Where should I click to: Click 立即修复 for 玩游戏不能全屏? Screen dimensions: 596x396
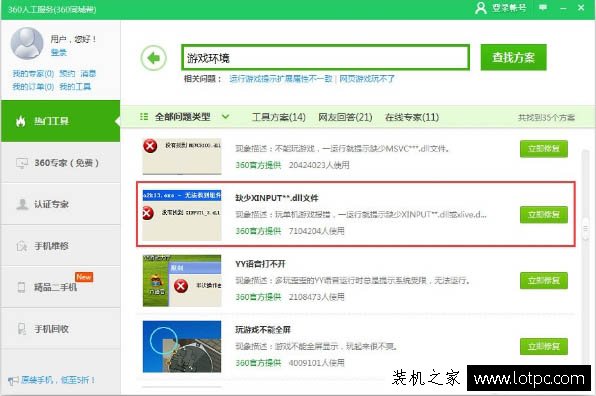pos(544,346)
